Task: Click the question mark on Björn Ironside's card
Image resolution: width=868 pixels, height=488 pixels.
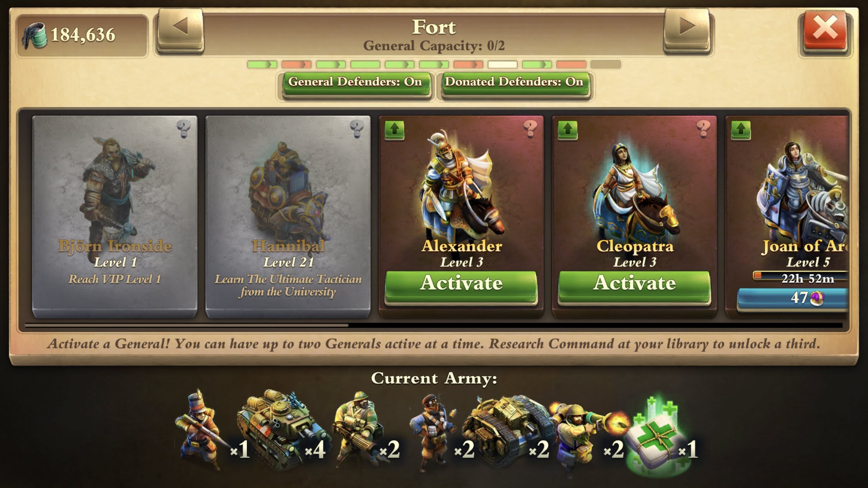Action: [x=184, y=128]
